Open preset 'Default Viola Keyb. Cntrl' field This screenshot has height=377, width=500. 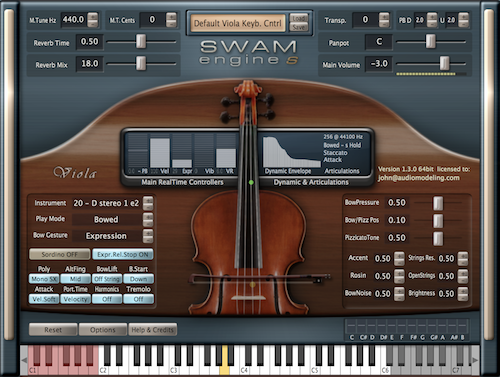pos(238,23)
